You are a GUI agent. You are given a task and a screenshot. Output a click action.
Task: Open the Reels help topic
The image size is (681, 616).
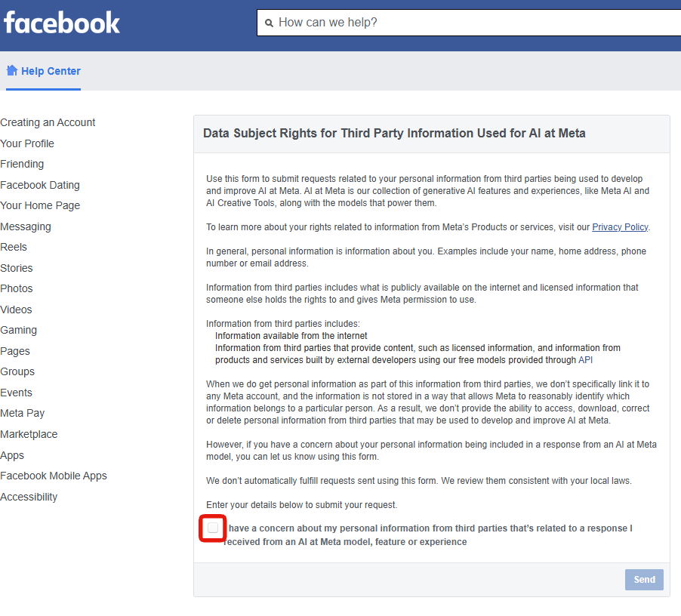14,247
